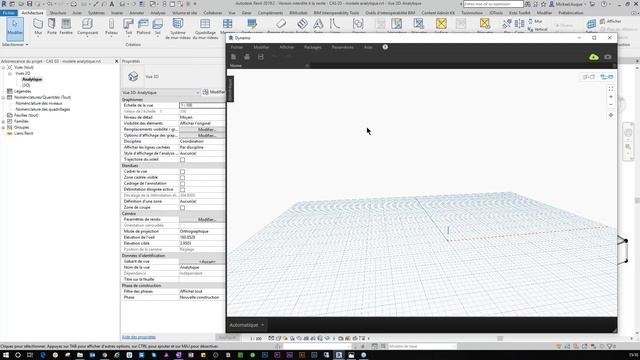Switch to the Systèmes ribbon tab

click(x=96, y=13)
